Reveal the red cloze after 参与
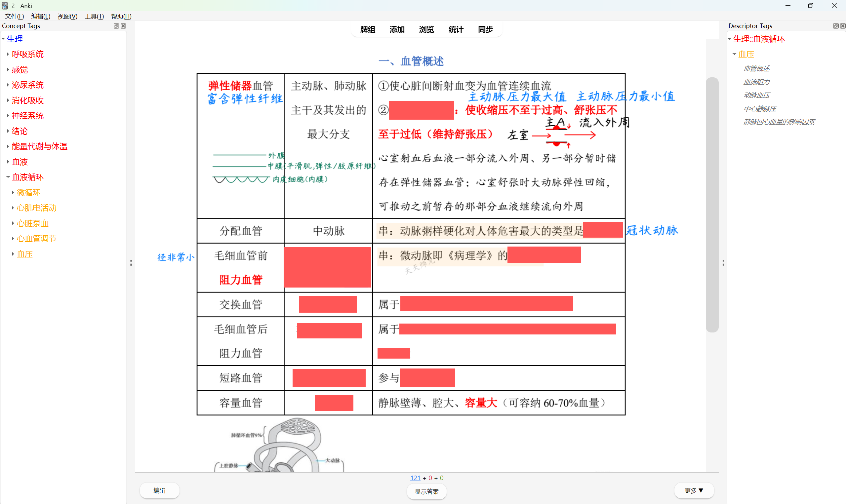Image resolution: width=846 pixels, height=504 pixels. click(427, 378)
